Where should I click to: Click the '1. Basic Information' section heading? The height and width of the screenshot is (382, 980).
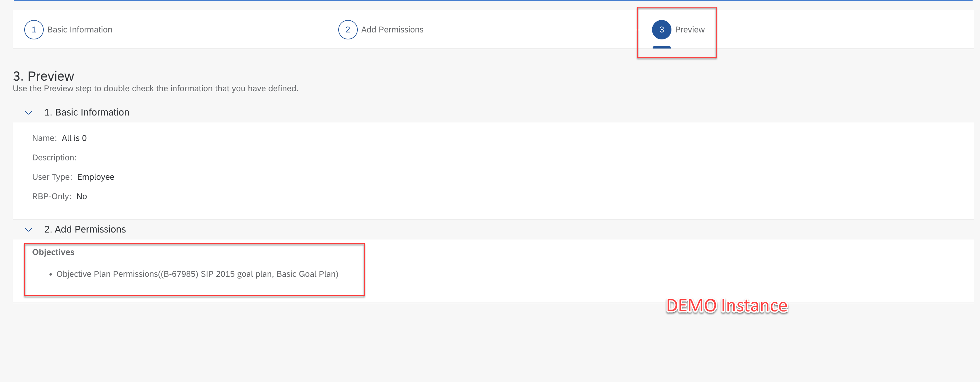coord(87,112)
